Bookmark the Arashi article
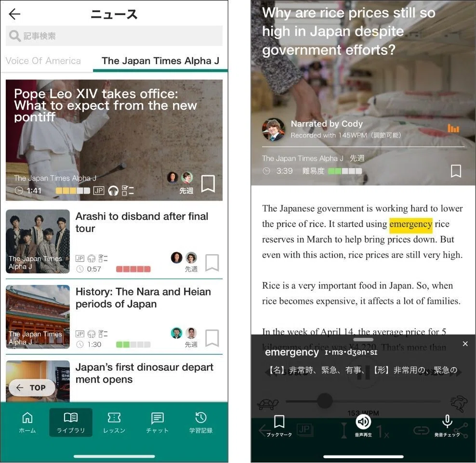Screen dimensions: 476x463 (212, 262)
